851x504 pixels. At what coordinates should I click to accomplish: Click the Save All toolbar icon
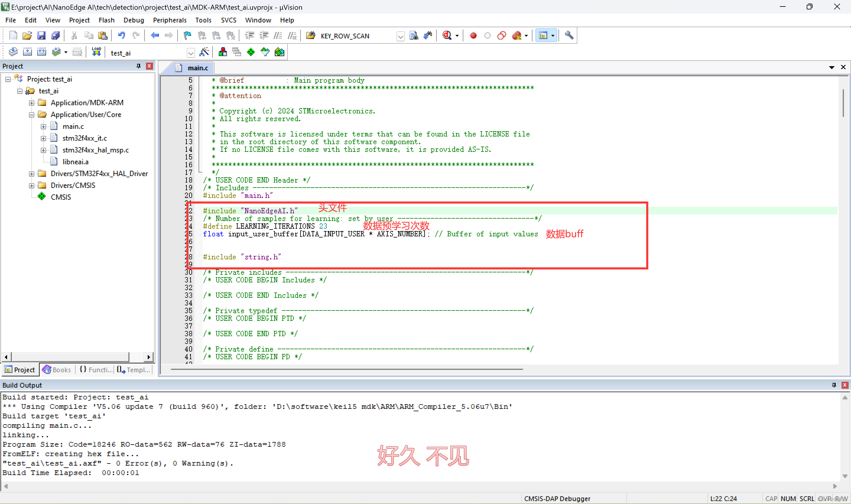(x=55, y=35)
